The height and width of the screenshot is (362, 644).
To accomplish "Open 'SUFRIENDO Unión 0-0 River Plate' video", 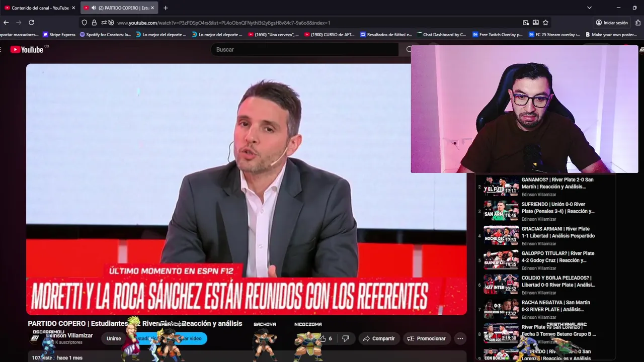I will click(558, 208).
